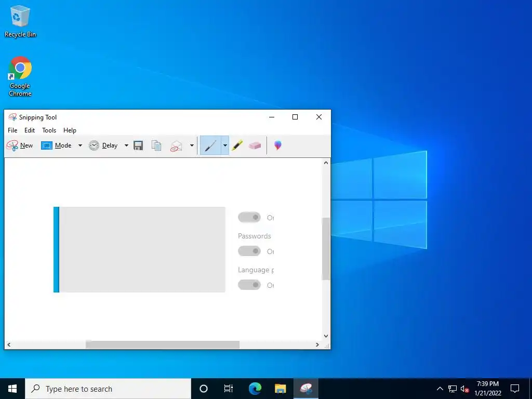The height and width of the screenshot is (399, 532).
Task: Select Google Chrome desktop shortcut
Action: pos(20,77)
